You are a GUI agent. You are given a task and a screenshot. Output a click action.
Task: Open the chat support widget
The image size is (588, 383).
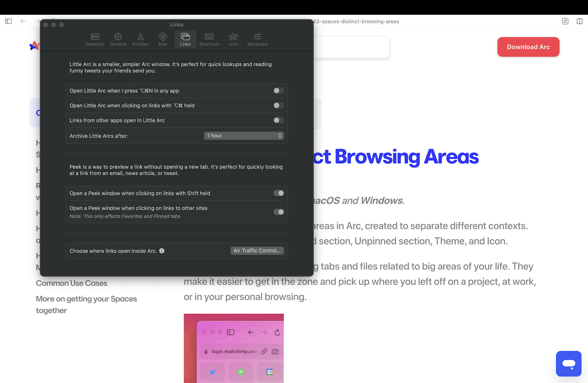click(569, 364)
